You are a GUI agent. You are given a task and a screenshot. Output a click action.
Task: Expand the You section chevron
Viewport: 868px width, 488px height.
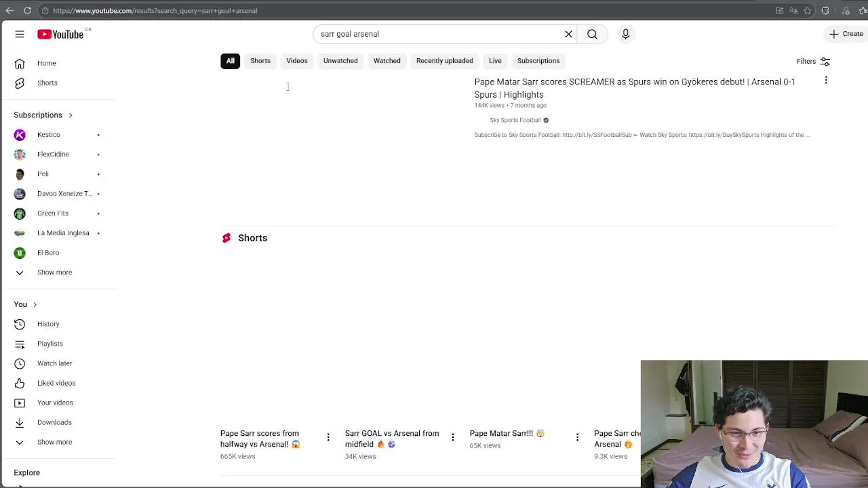[x=35, y=305]
